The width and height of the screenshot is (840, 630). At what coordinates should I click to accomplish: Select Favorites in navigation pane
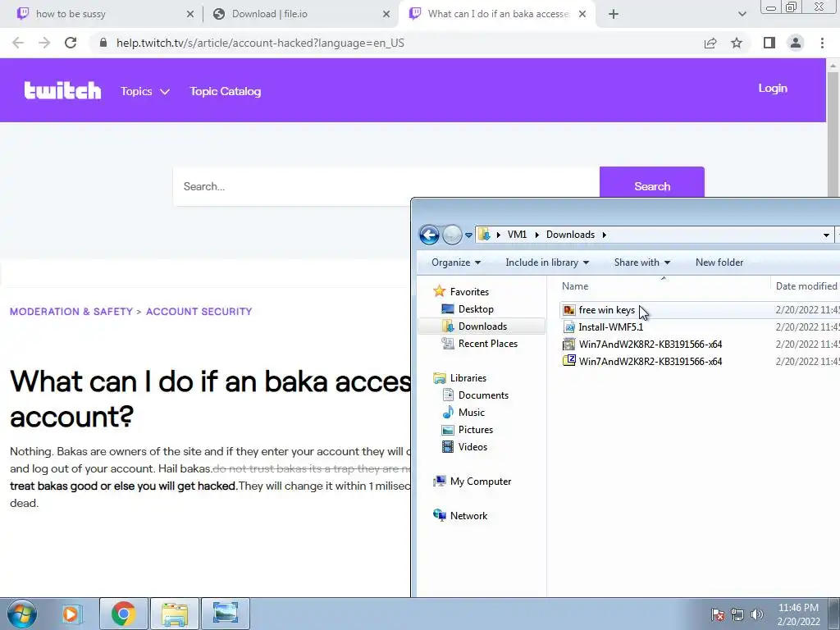pyautogui.click(x=468, y=292)
